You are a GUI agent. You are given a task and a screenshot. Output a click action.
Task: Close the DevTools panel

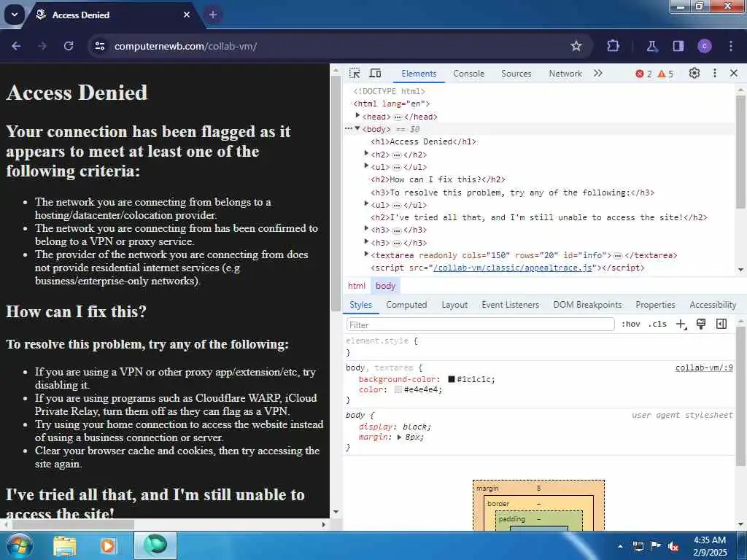(x=734, y=73)
